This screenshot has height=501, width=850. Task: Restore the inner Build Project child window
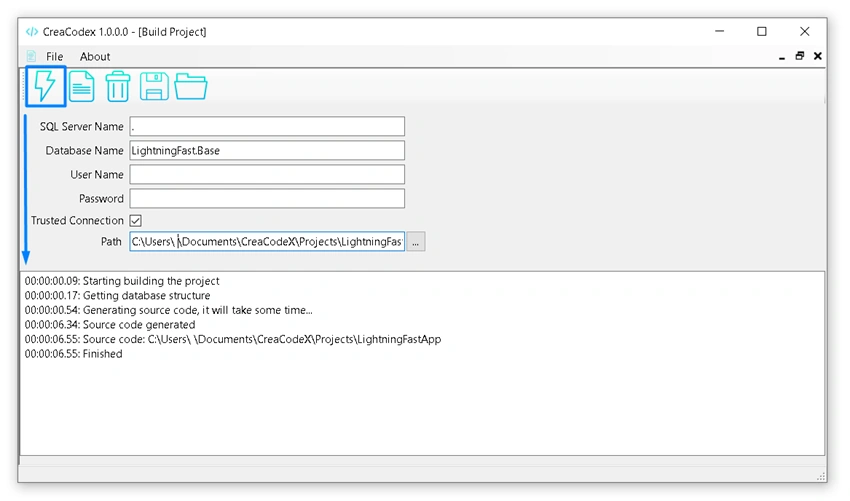pyautogui.click(x=800, y=56)
